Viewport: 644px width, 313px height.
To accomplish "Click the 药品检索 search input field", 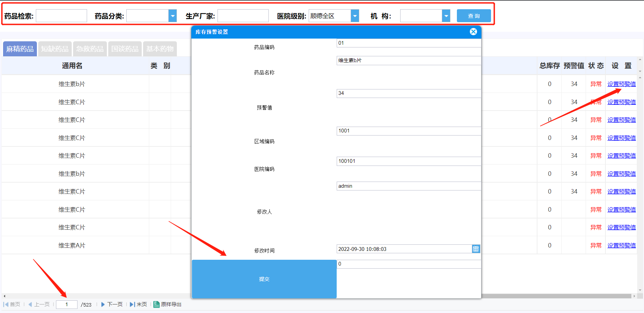I will tap(61, 16).
